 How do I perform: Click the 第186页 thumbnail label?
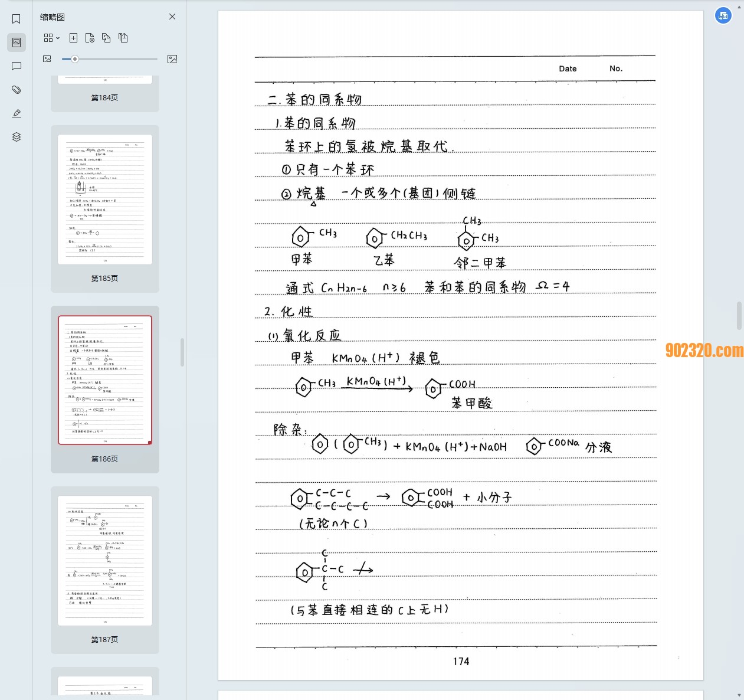(104, 459)
